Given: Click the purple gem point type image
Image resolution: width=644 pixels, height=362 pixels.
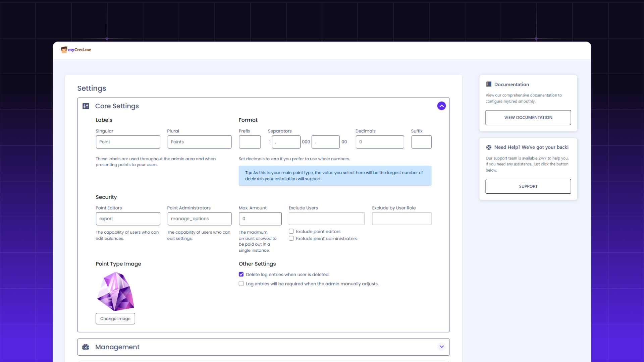Looking at the screenshot, I should point(116,291).
